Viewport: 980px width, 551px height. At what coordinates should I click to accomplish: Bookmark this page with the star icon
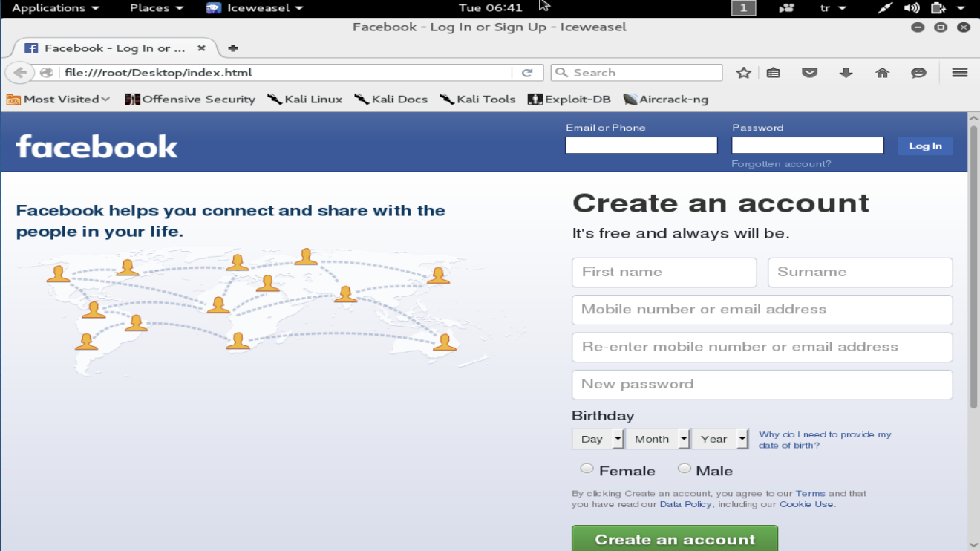743,73
